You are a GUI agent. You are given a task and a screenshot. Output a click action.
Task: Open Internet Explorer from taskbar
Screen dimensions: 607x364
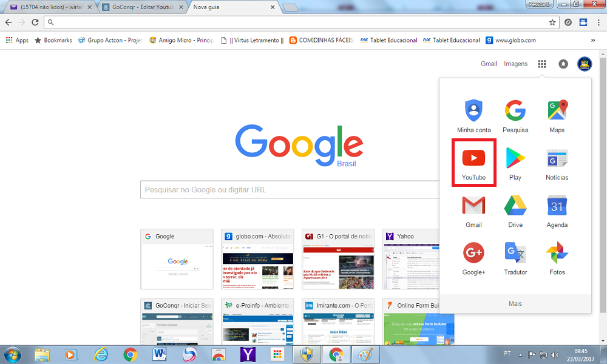[x=101, y=355]
